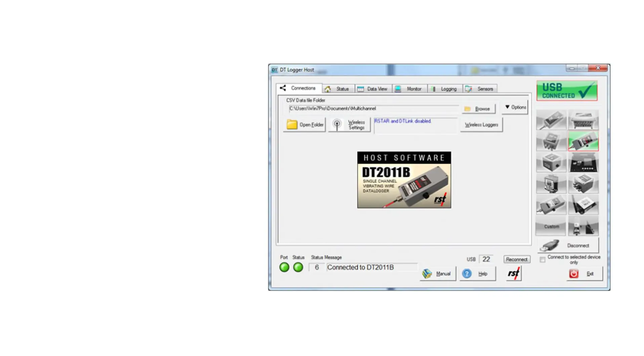
Task: Disconnect the USB device
Action: (x=568, y=246)
